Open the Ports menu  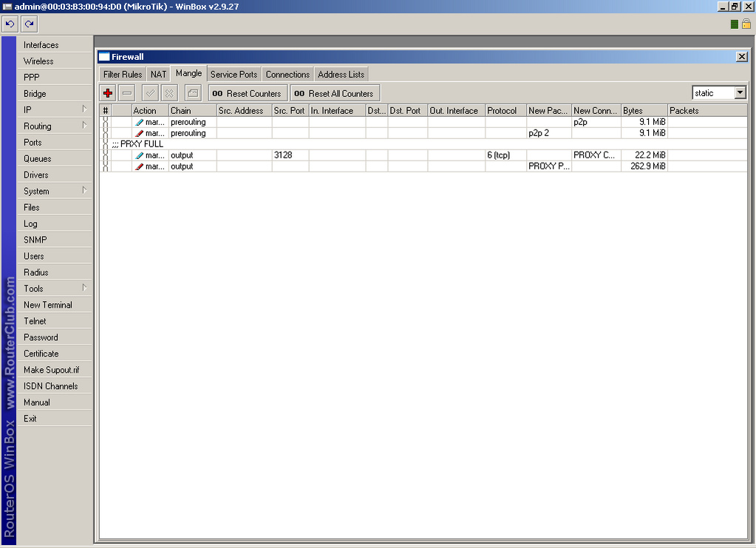(55, 142)
